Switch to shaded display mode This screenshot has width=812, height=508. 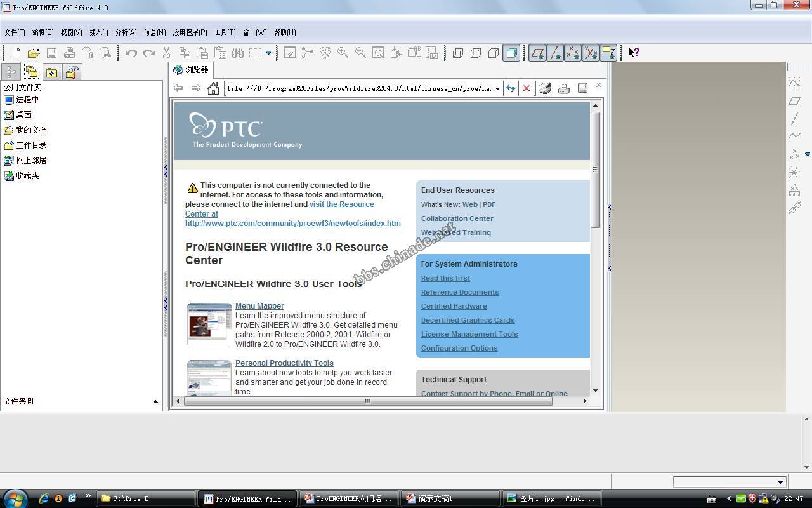511,53
